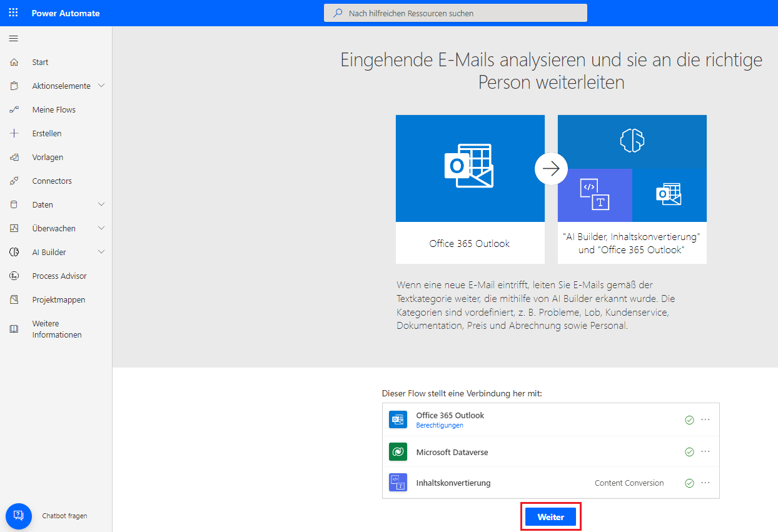This screenshot has height=532, width=778.
Task: Click the AI Builder brain icon
Action: pos(14,253)
